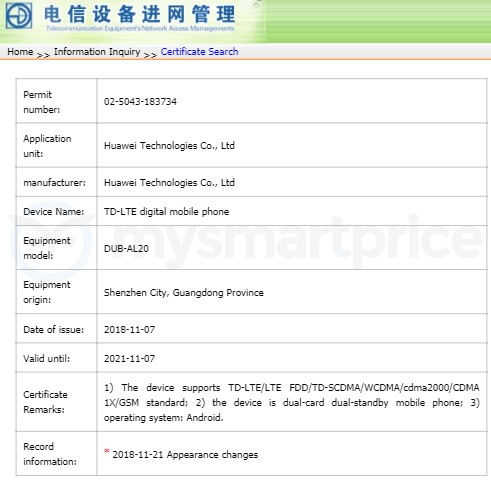
Task: Select permit number 02-5043-183734
Action: (x=140, y=101)
